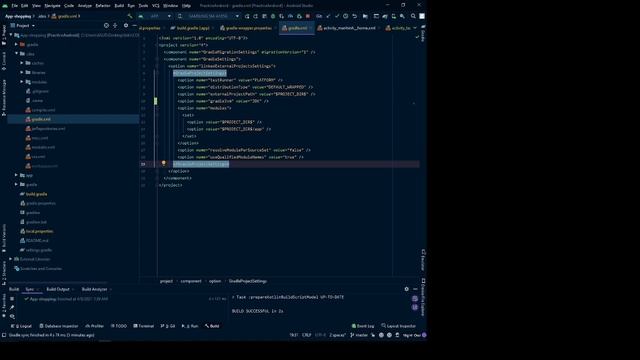Open the Terminal tool window
Screen dimensions: 640x360
[x=144, y=326]
